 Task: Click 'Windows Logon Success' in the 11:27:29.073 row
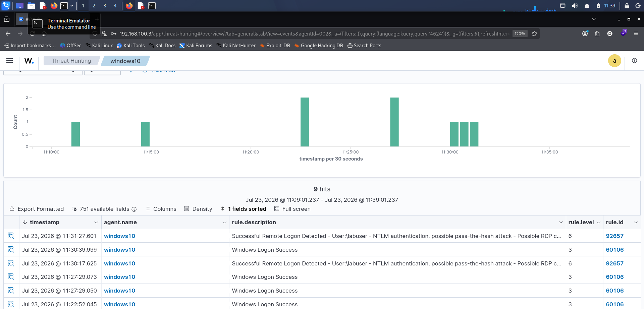click(265, 277)
